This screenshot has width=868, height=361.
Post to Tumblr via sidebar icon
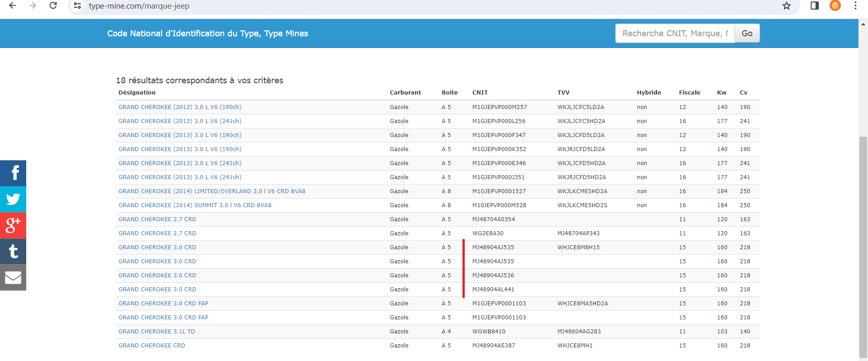[13, 252]
